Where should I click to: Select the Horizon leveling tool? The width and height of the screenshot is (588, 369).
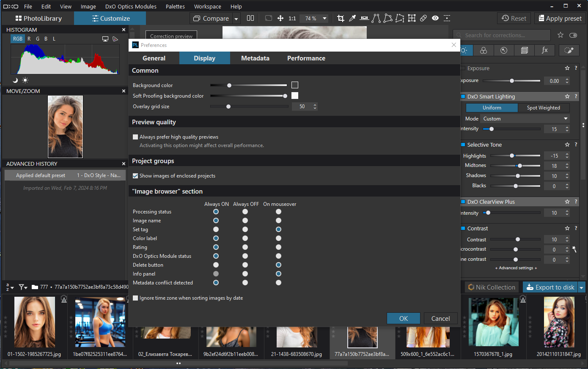[364, 18]
